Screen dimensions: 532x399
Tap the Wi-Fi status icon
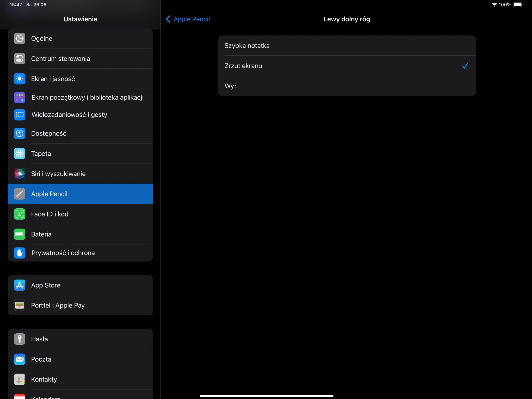494,5
